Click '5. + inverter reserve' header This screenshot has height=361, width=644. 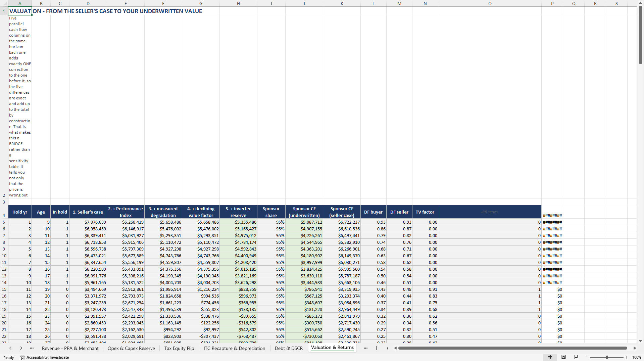(238, 212)
